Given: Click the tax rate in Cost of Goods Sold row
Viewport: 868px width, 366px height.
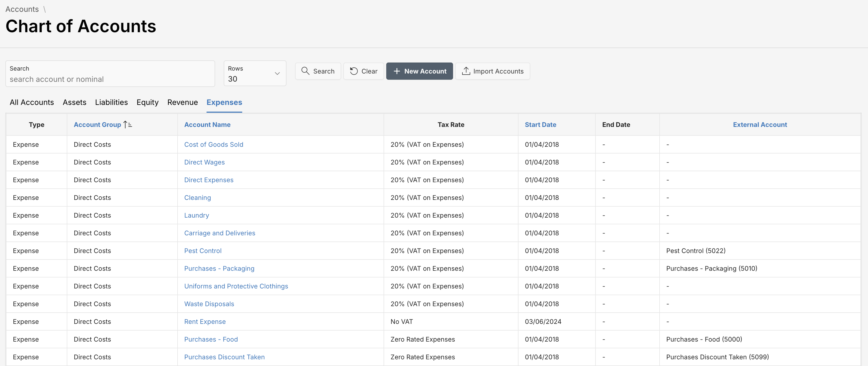Looking at the screenshot, I should (x=427, y=145).
